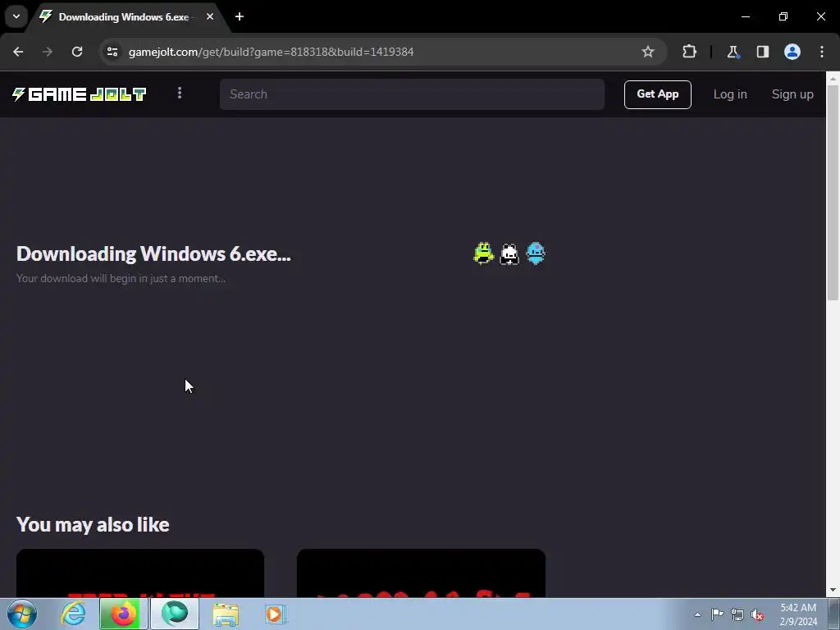Open the Log in link
This screenshot has height=630, width=840.
click(x=729, y=94)
